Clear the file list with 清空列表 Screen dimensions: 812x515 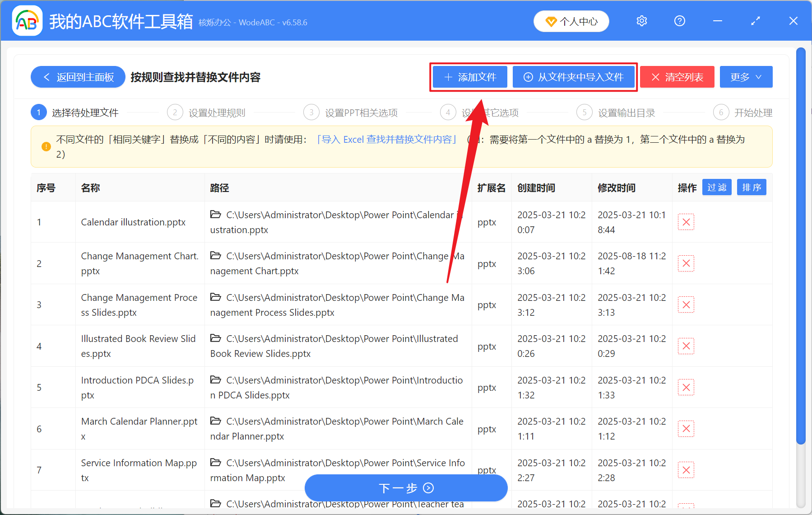[677, 77]
